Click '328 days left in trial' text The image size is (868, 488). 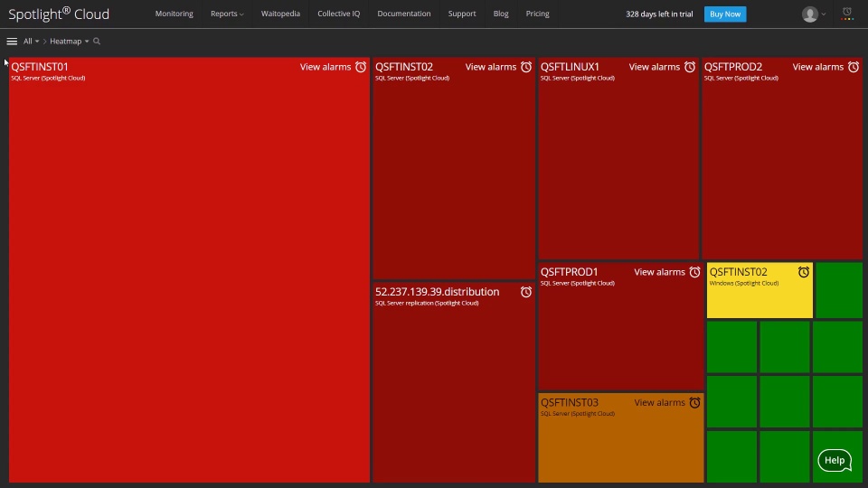pos(659,14)
